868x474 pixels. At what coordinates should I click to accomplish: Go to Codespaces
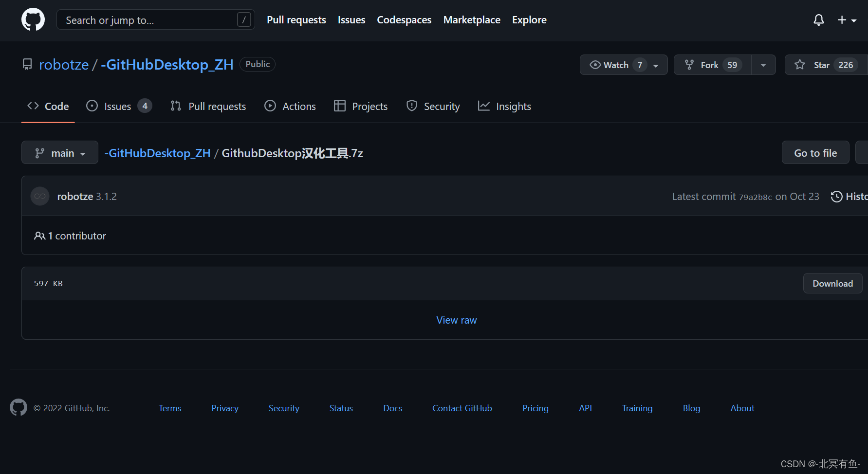pyautogui.click(x=404, y=20)
